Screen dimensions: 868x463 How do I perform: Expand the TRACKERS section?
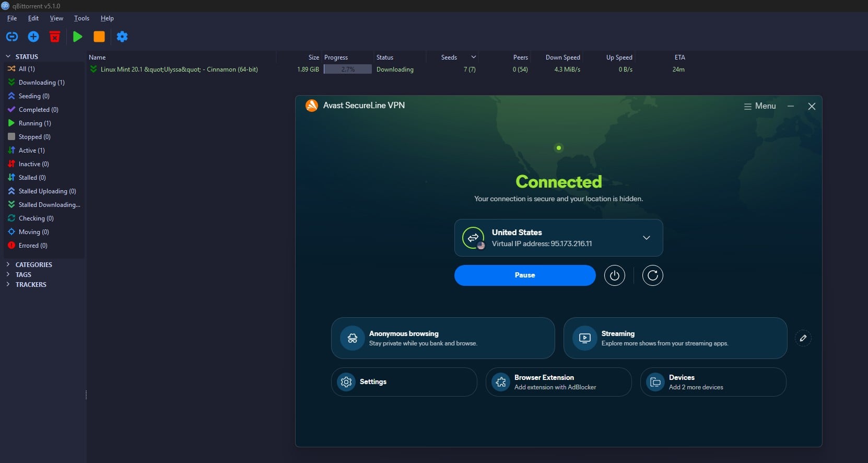8,284
